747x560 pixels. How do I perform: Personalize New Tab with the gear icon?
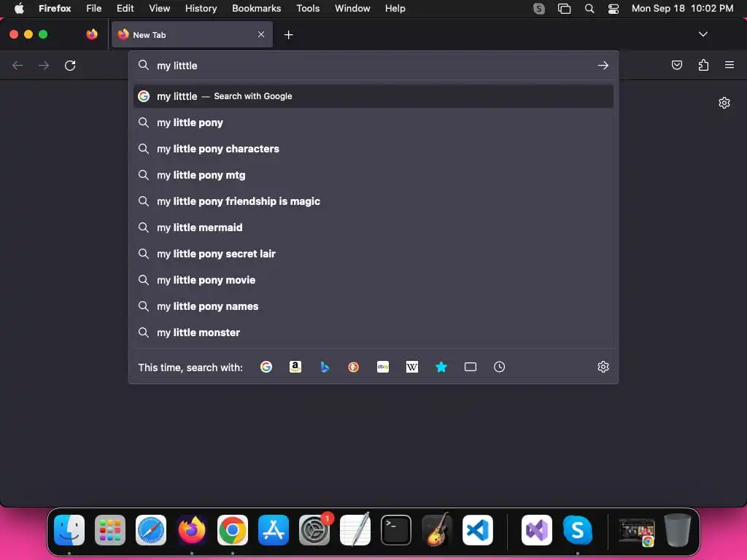724,103
